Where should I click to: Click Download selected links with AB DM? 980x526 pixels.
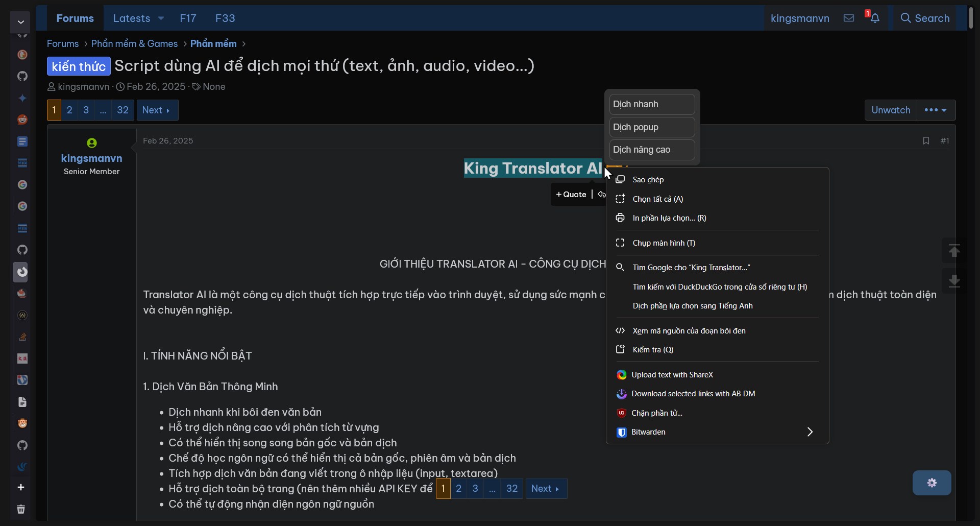pyautogui.click(x=717, y=394)
